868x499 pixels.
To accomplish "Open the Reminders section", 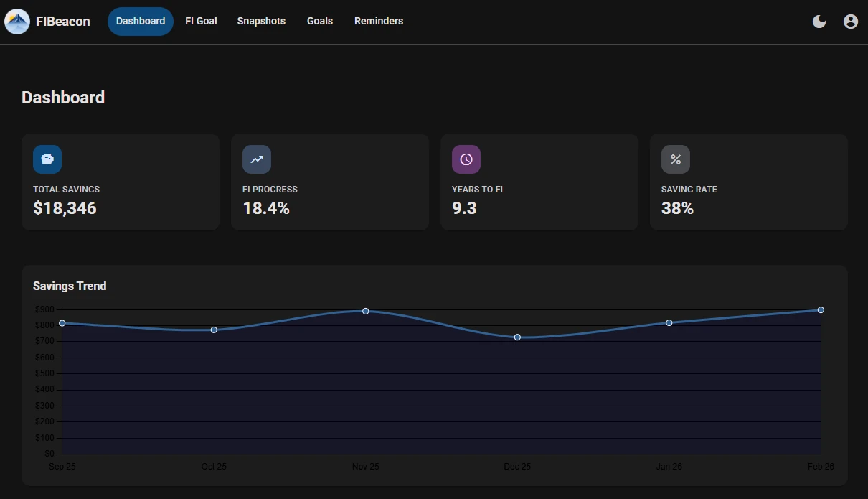I will pos(379,21).
